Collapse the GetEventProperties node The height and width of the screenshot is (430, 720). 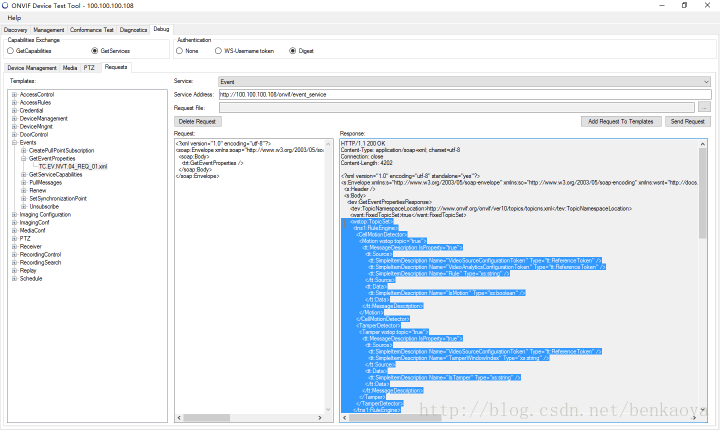pos(23,158)
